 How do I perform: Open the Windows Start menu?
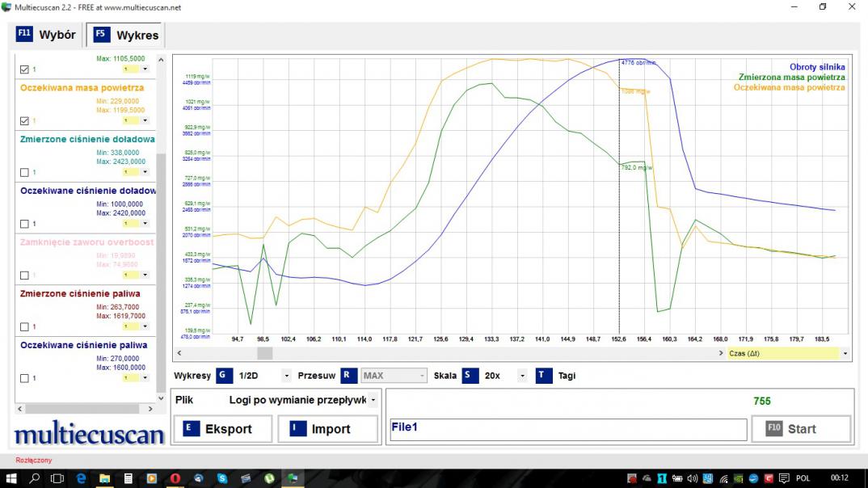[x=11, y=478]
